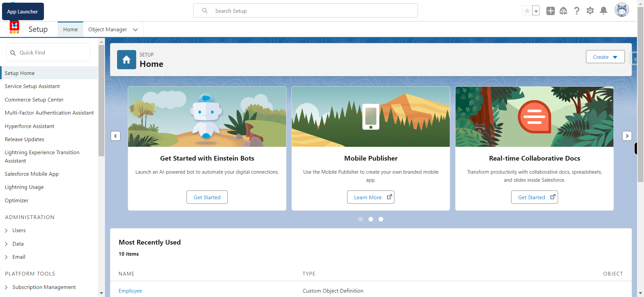Open Global Actions plus icon

(x=550, y=11)
